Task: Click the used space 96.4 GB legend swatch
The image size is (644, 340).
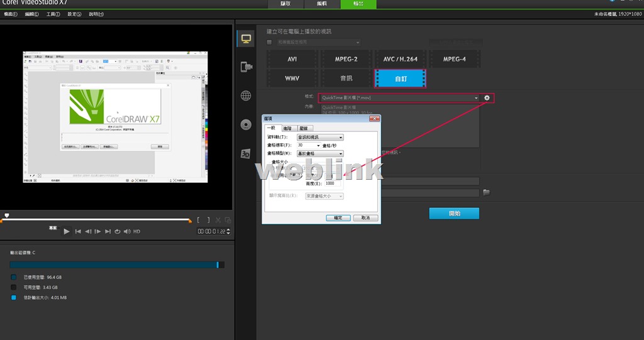Action: coord(14,277)
